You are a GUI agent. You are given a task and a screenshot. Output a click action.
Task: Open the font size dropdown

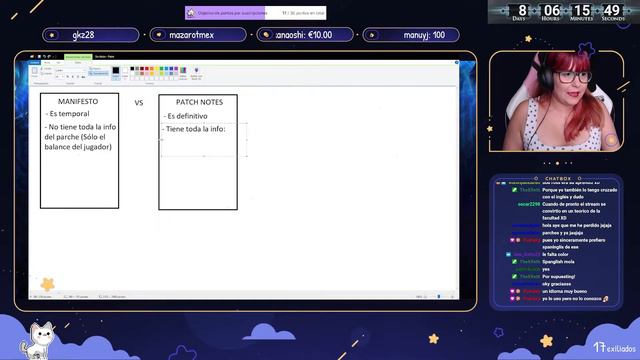click(59, 77)
